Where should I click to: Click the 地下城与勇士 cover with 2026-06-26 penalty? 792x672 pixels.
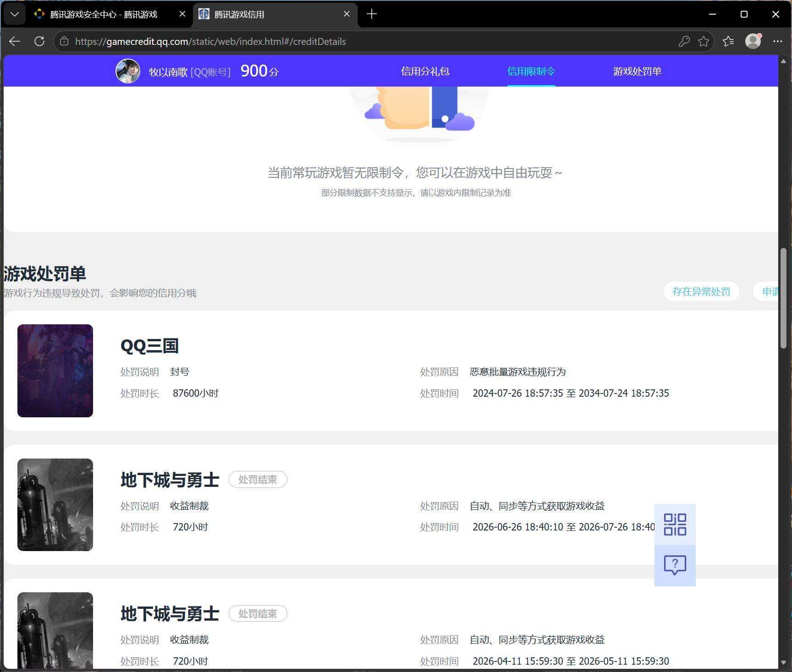55,505
